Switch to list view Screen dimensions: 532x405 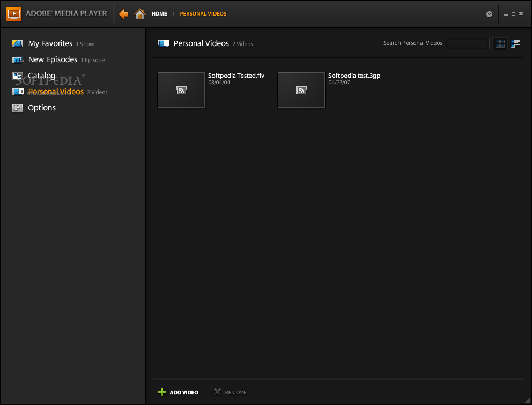tap(515, 43)
